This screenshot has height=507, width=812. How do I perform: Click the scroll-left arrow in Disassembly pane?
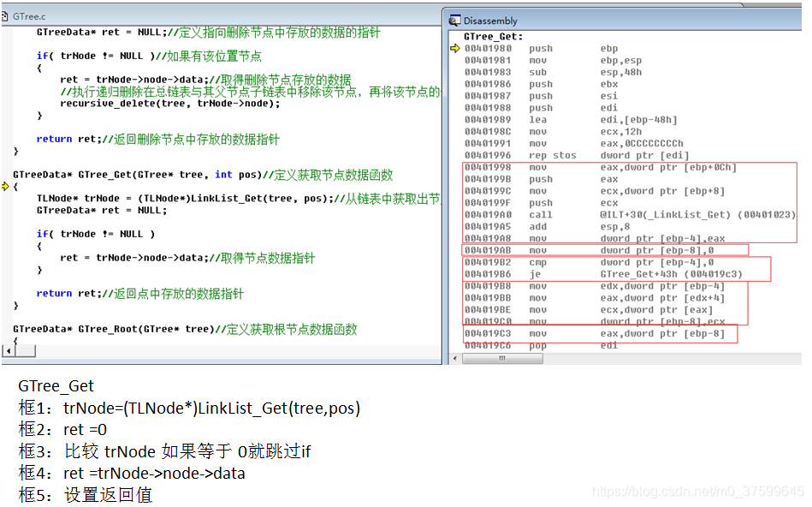click(455, 358)
